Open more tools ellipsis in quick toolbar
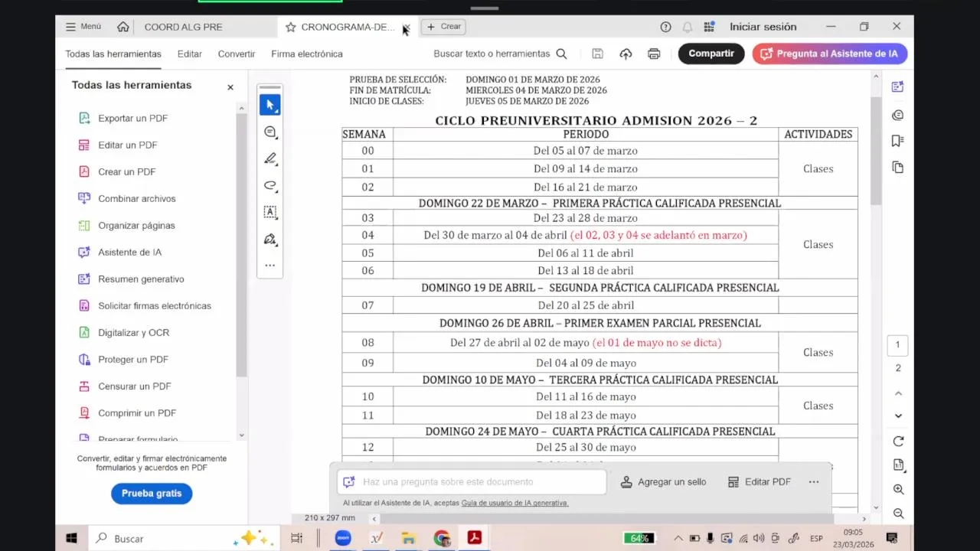This screenshot has width=980, height=551. (270, 266)
